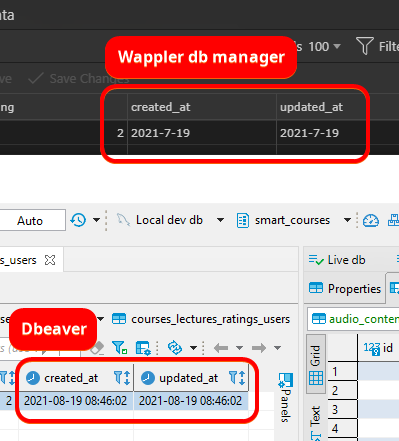
Task: Select row 2 in the Live db grid
Action: coord(342,390)
